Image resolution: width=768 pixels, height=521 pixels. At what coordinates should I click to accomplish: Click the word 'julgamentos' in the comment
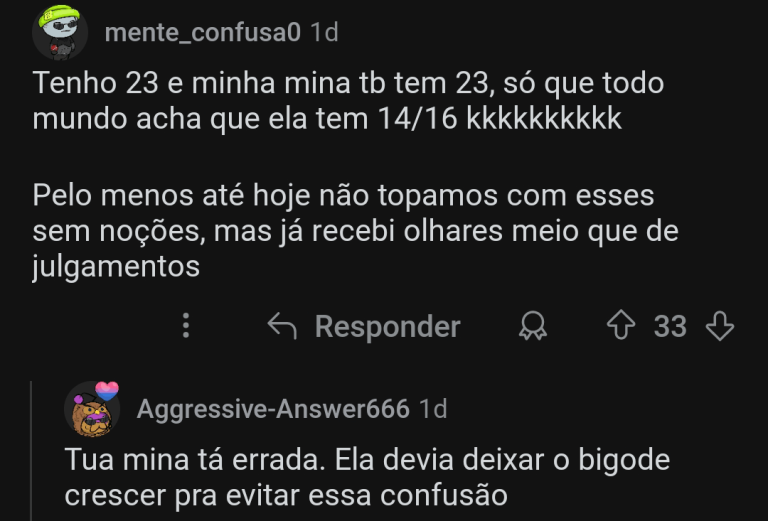point(116,268)
